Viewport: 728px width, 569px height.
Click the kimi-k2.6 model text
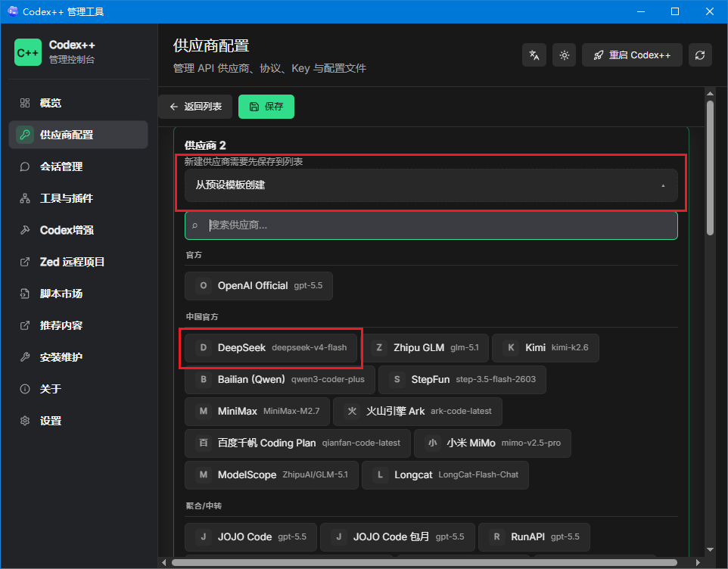coord(570,347)
